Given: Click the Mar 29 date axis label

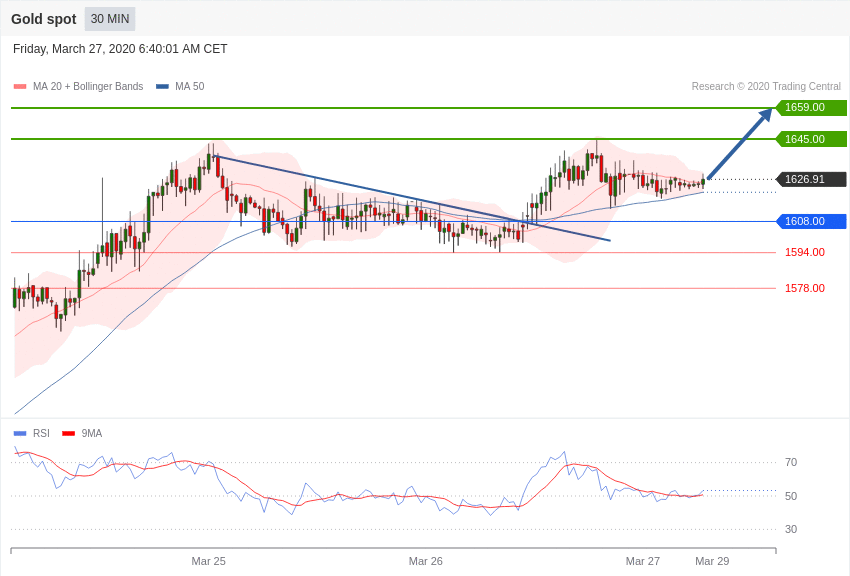Looking at the screenshot, I should point(712,561).
